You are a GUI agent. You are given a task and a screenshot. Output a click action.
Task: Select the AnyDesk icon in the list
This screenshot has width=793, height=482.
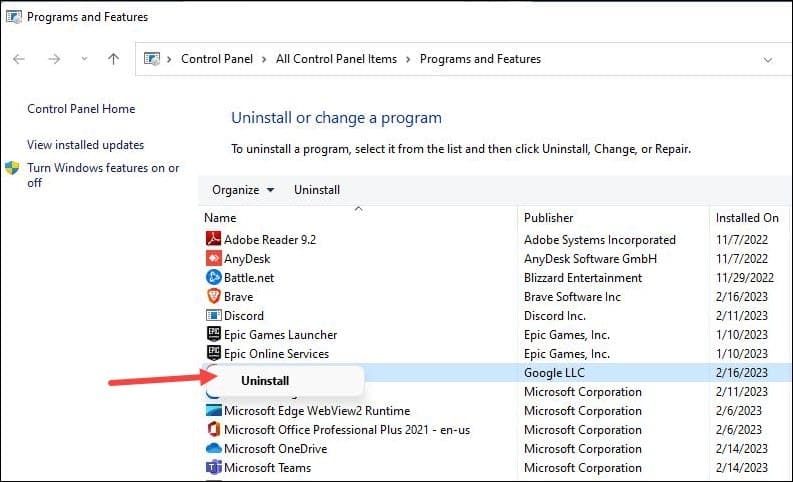tap(212, 259)
